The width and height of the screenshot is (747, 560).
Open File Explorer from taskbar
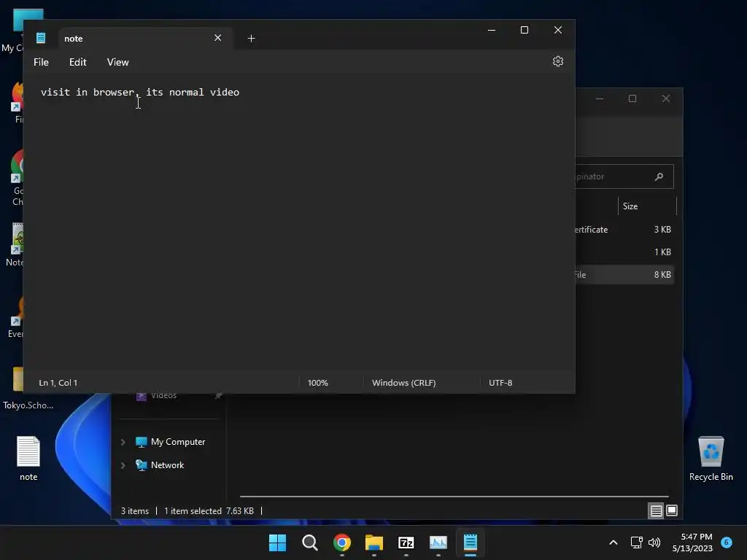tap(374, 542)
